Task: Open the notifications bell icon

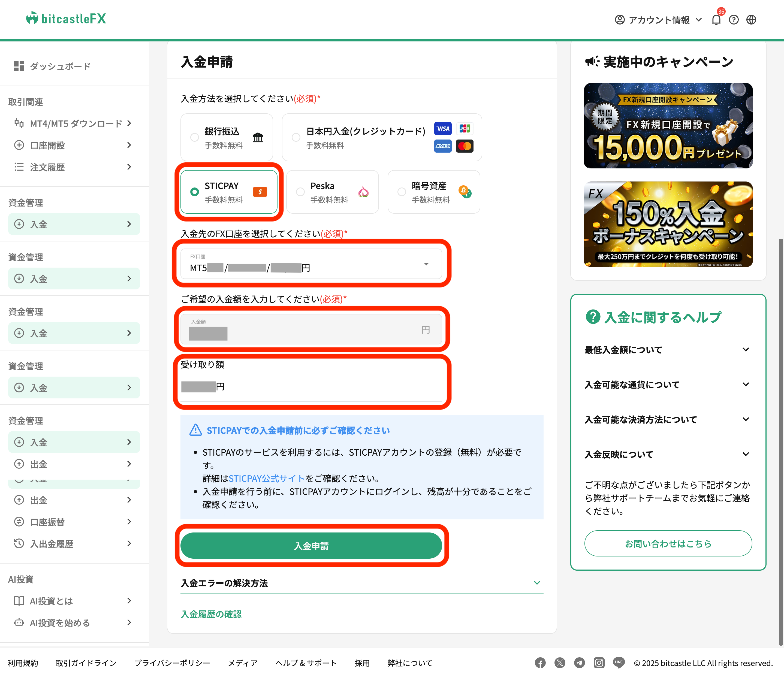Action: (716, 20)
